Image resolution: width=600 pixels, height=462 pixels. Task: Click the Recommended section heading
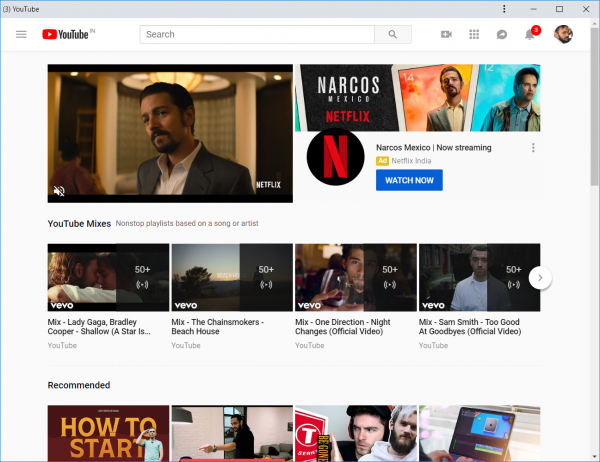[79, 385]
